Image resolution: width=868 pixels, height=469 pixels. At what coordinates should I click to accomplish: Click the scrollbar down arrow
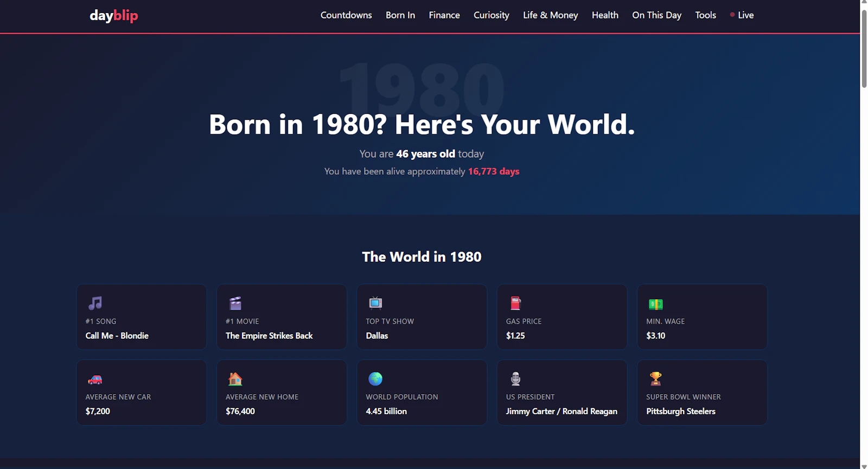(x=864, y=466)
